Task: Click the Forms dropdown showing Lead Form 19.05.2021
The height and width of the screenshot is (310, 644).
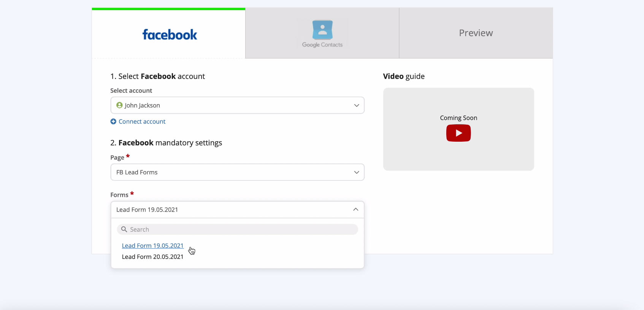Action: click(238, 210)
